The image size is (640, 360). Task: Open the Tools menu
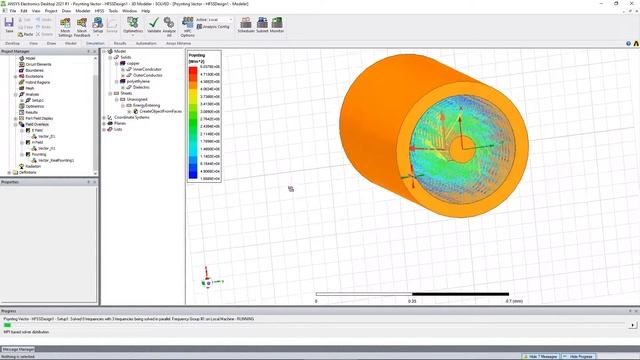pyautogui.click(x=113, y=11)
